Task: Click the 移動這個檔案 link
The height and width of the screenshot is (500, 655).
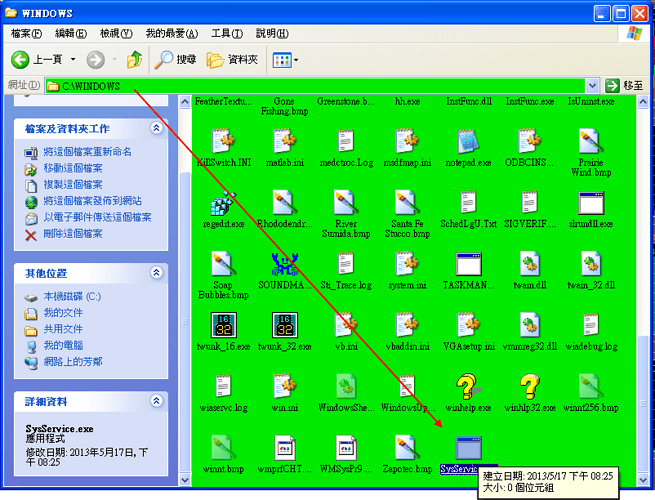Action: pos(73,168)
